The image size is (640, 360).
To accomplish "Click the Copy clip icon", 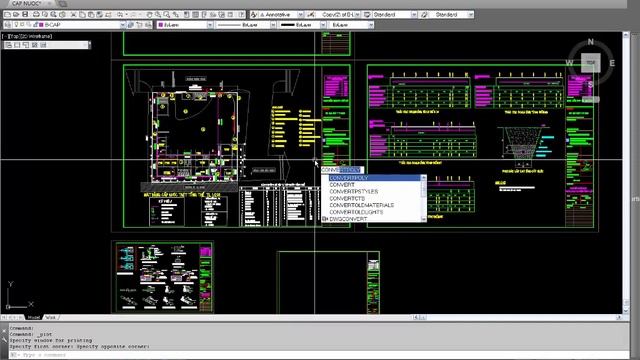I will pos(82,14).
